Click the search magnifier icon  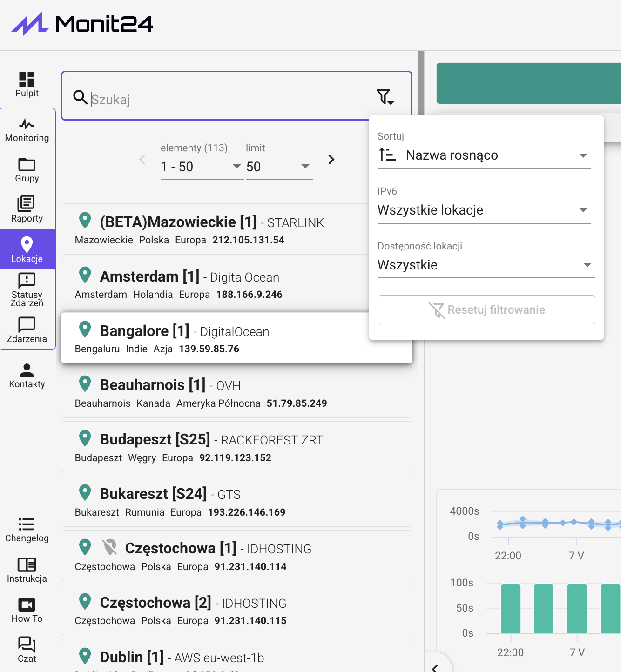(x=80, y=97)
